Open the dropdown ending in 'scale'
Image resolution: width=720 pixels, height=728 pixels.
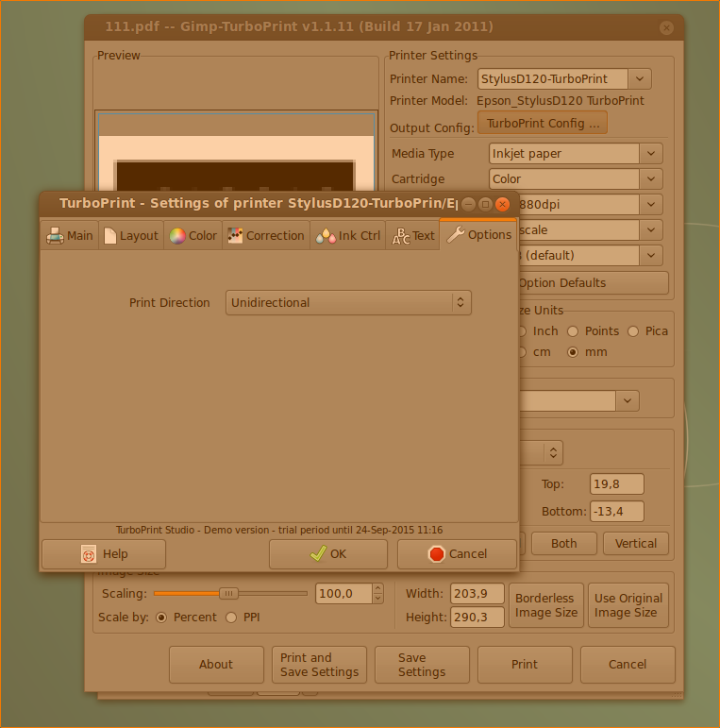point(651,229)
